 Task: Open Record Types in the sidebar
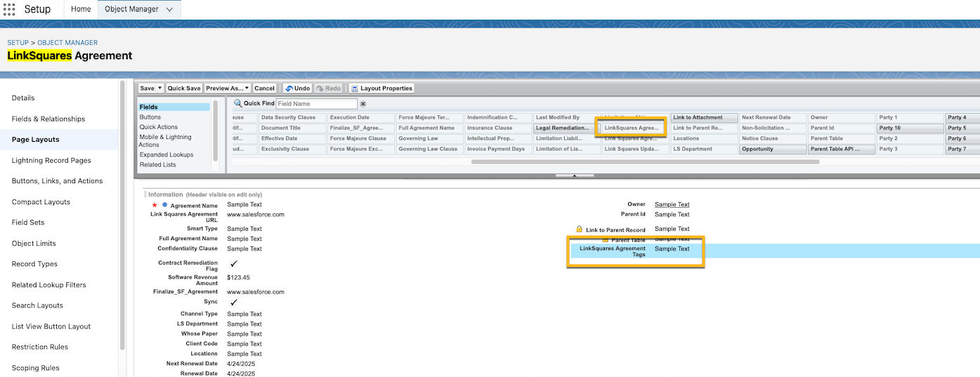click(34, 264)
